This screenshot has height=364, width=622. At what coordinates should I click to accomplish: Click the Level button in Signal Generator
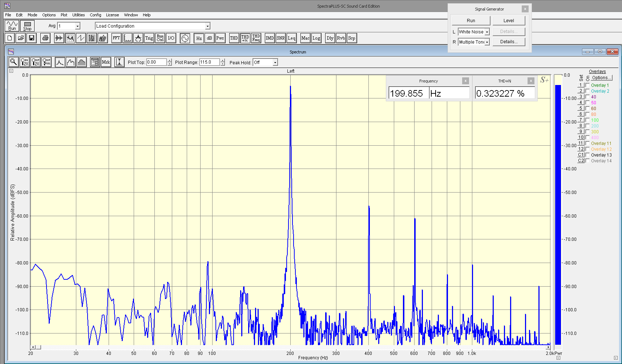[509, 21]
